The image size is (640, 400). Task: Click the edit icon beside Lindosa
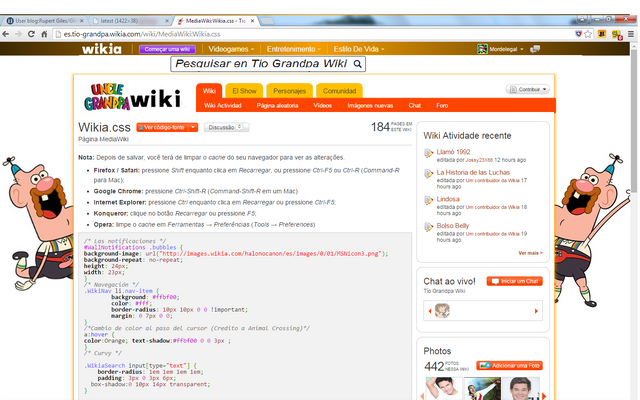click(429, 200)
